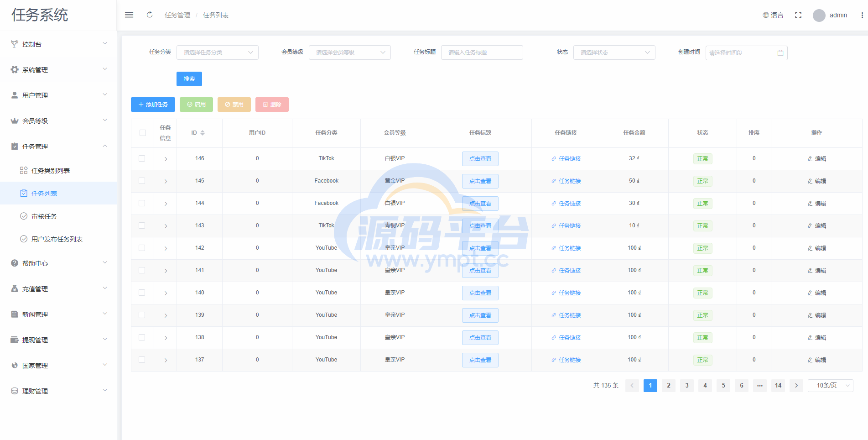Click the admin avatar

click(819, 16)
